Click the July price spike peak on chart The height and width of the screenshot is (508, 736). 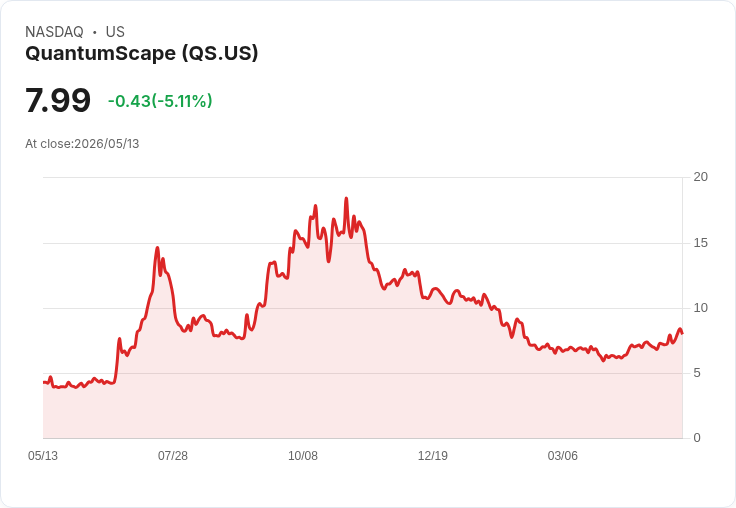[157, 248]
